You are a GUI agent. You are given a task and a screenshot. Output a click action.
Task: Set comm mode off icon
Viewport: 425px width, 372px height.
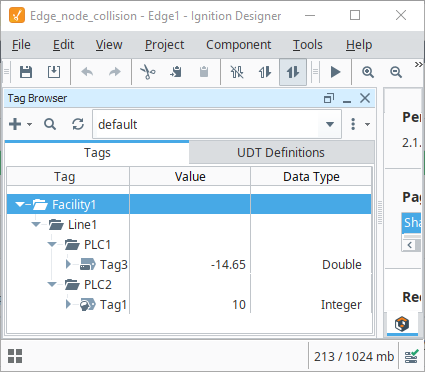click(x=237, y=72)
